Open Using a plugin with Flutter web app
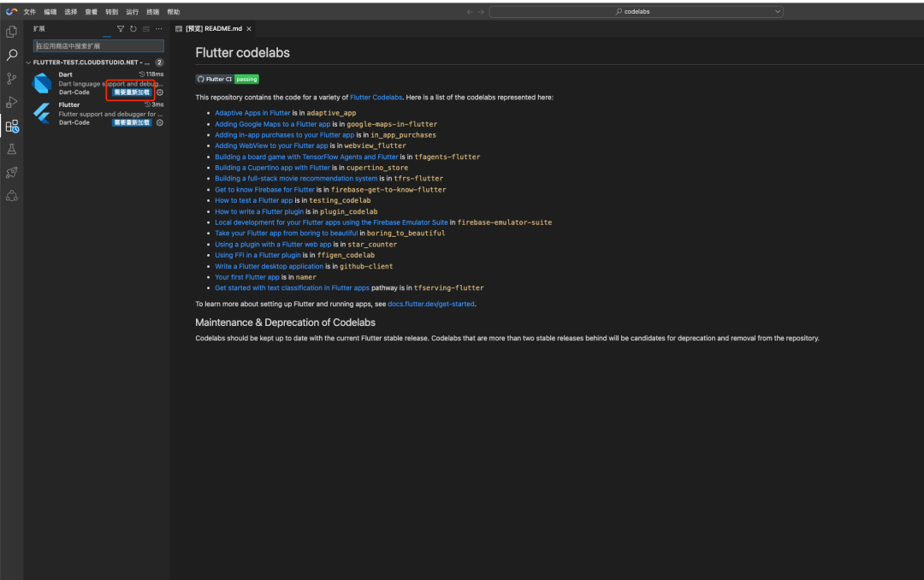Image resolution: width=924 pixels, height=580 pixels. [273, 245]
